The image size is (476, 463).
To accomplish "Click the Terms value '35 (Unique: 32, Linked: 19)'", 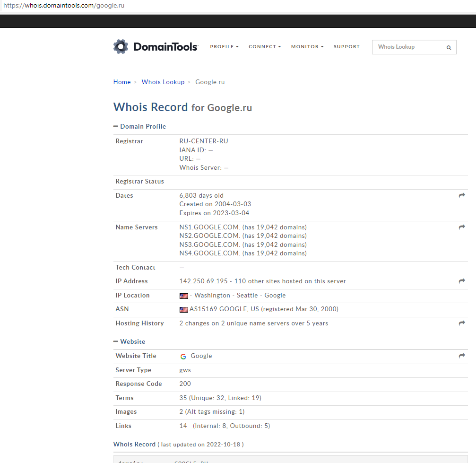I will (x=220, y=398).
